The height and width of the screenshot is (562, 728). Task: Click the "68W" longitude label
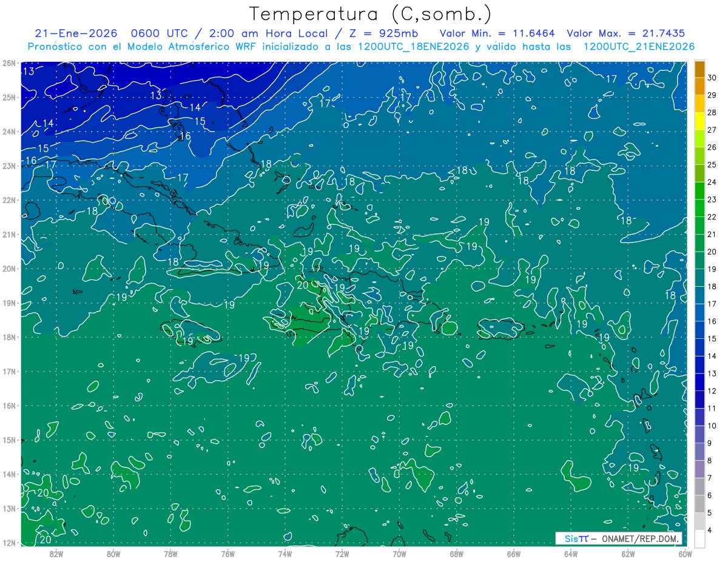457,554
